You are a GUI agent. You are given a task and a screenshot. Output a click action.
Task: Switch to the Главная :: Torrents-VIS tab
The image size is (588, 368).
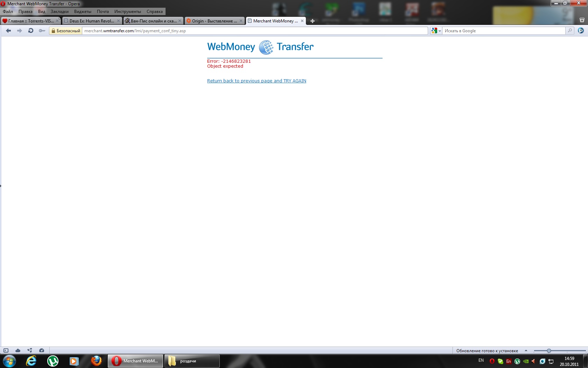point(31,21)
